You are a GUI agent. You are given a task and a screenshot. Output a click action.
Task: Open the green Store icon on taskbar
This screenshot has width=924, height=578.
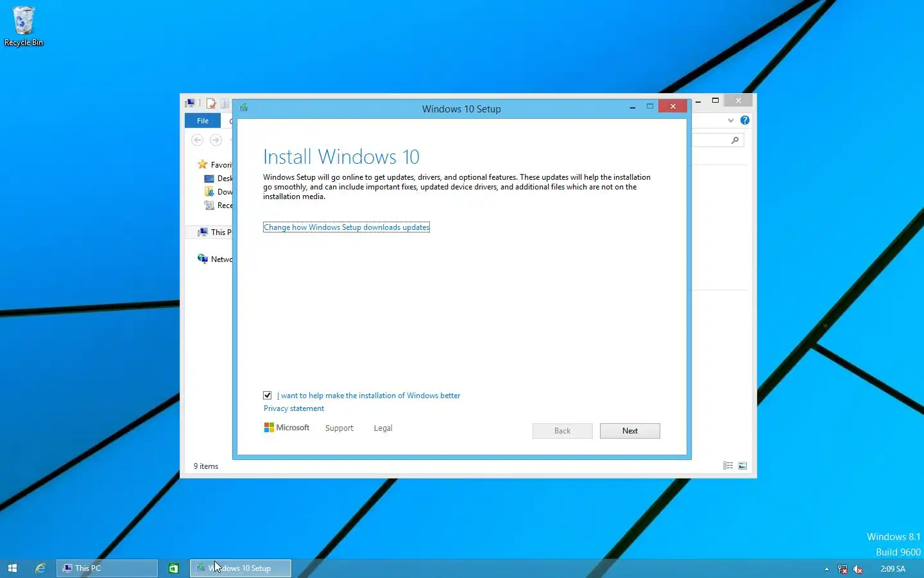173,568
